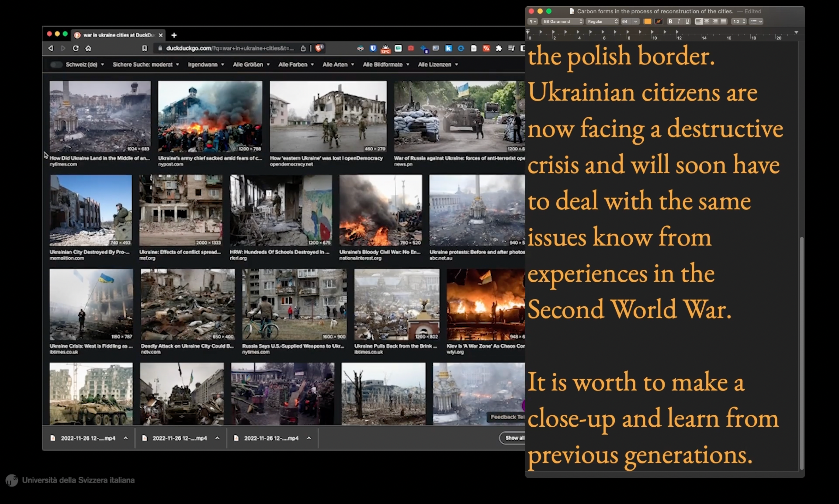This screenshot has width=839, height=504.
Task: Toggle the Schweiz (de) region switch
Action: (x=56, y=65)
